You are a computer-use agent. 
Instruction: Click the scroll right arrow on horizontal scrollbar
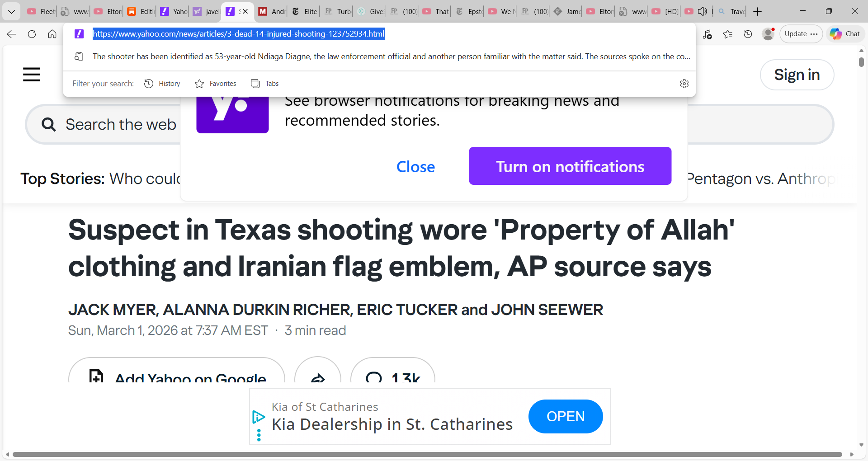coord(852,455)
